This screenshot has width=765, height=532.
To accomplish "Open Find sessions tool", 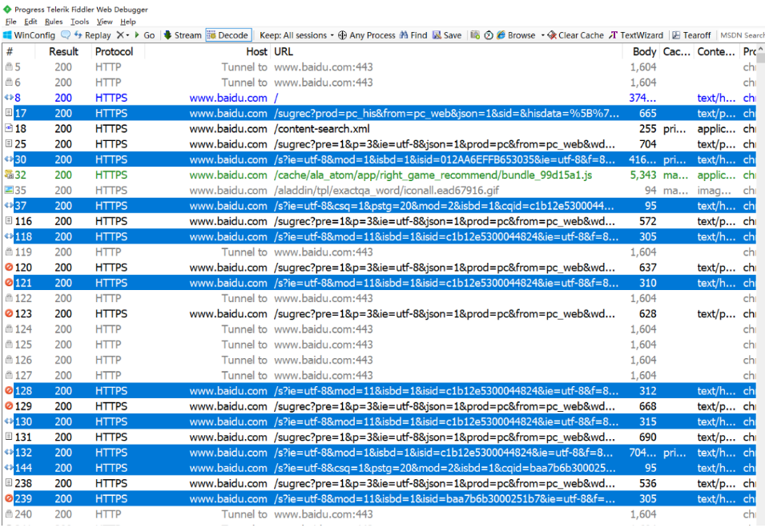I will [413, 35].
